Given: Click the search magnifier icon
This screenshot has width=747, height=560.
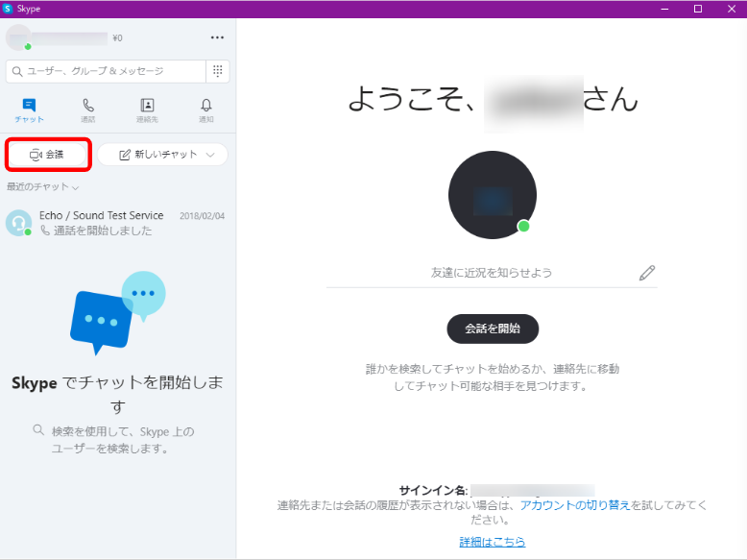Looking at the screenshot, I should pos(17,71).
